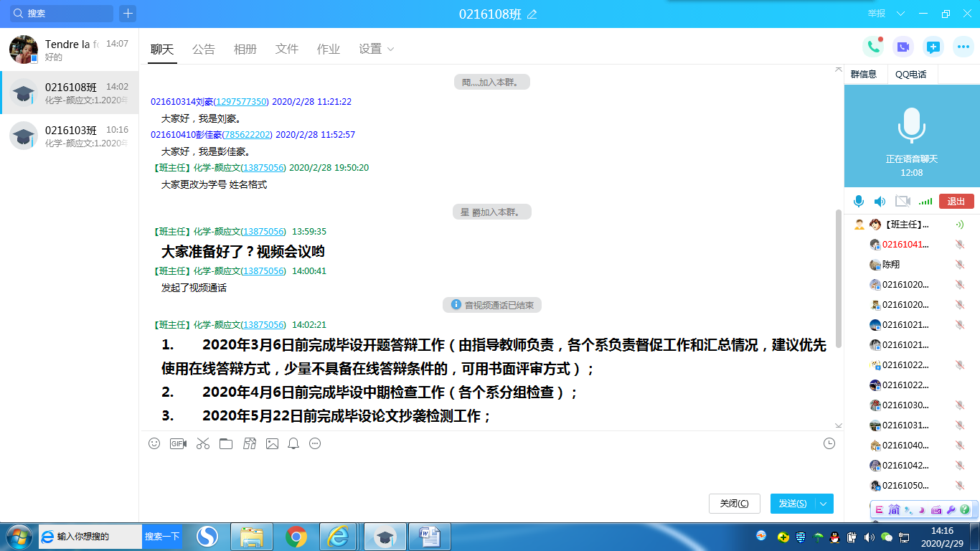Start a voice call with green phone icon
The width and height of the screenshot is (980, 551).
pos(873,47)
